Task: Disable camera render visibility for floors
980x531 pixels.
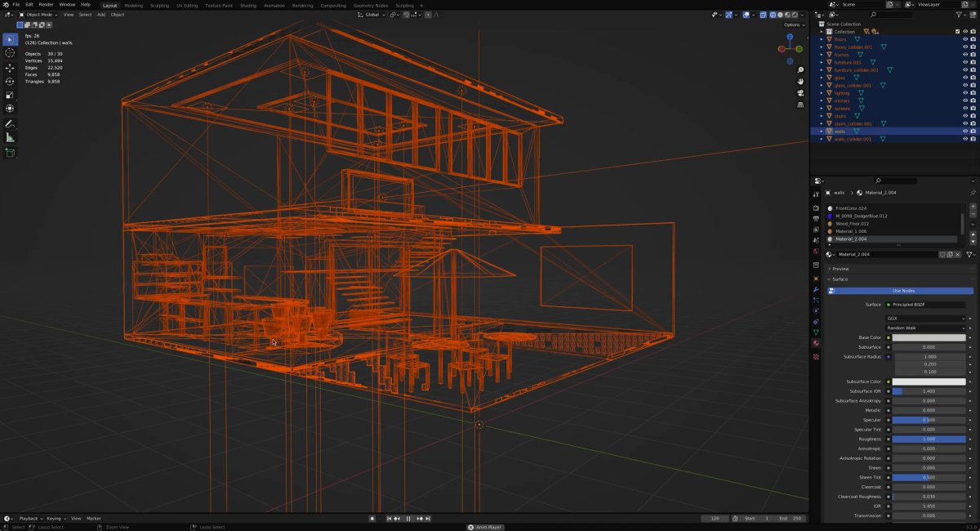Action: point(973,39)
